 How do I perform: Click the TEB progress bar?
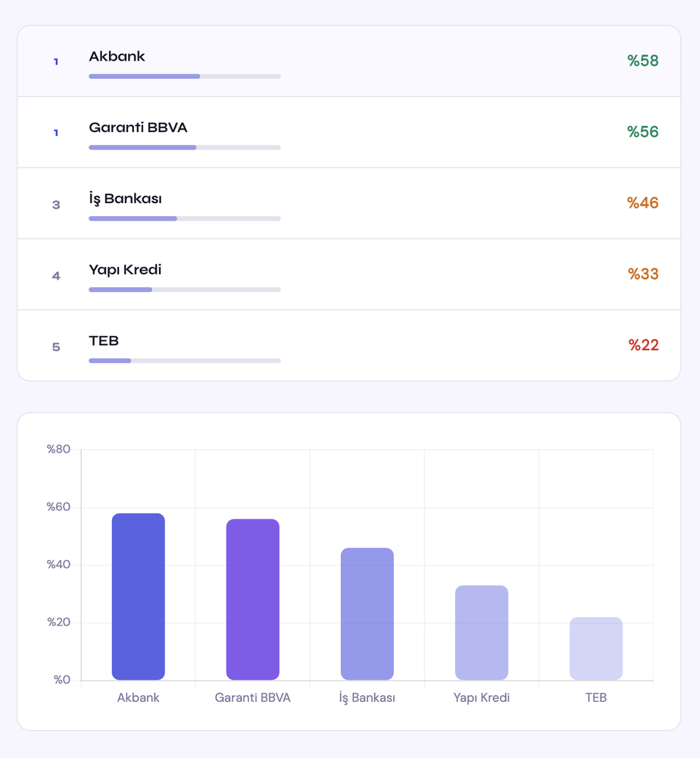pos(184,361)
